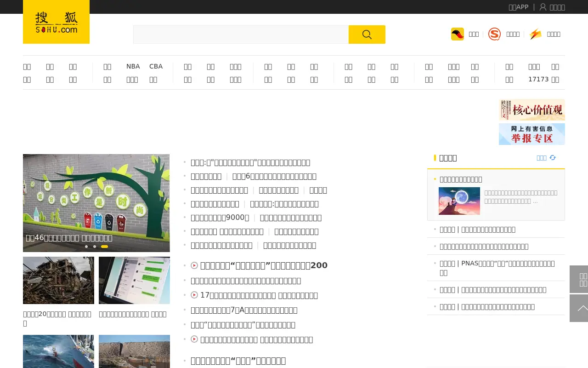Open the 核心价值观 banner
This screenshot has height=368, width=588.
pyautogui.click(x=532, y=110)
